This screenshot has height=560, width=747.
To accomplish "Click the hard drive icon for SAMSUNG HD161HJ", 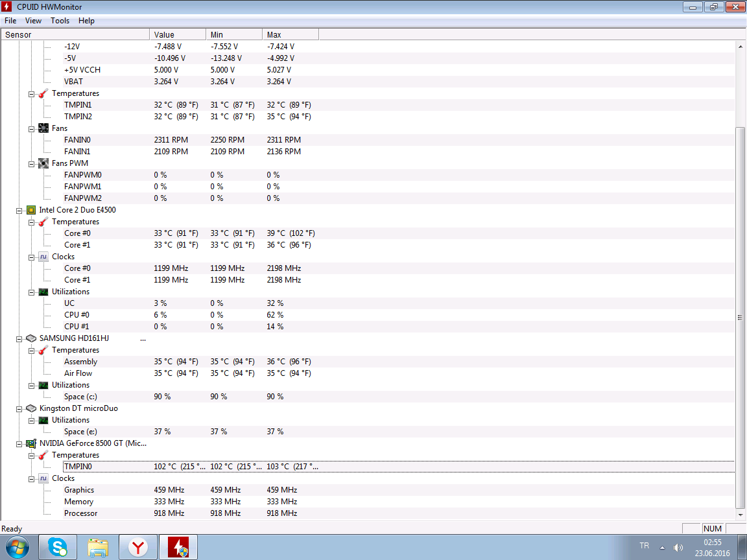I will coord(31,338).
